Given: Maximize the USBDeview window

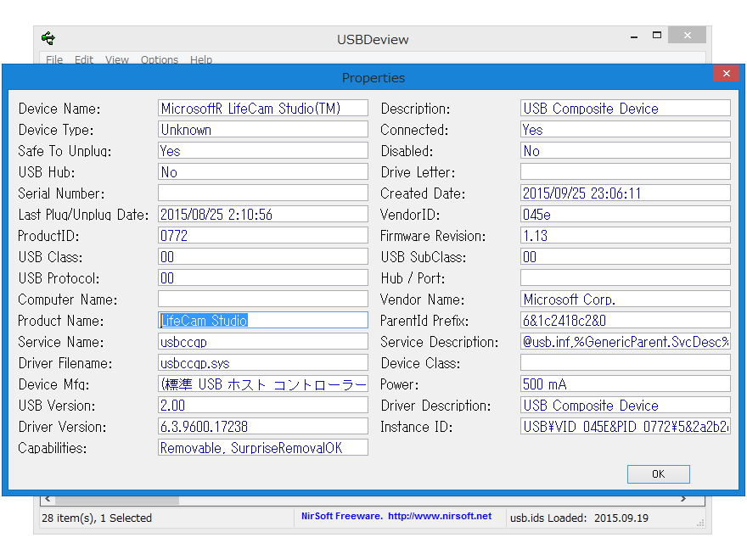Looking at the screenshot, I should tap(657, 36).
